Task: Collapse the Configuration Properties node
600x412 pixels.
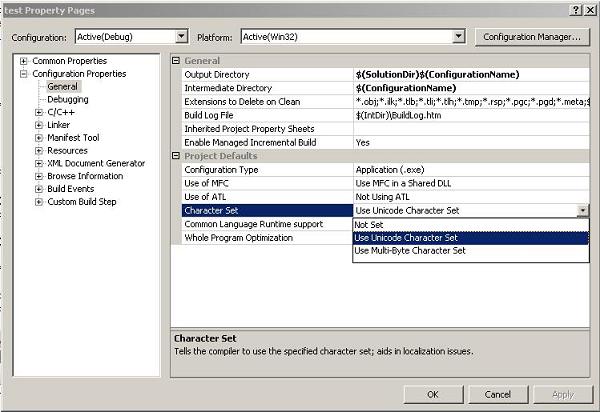Action: point(23,74)
